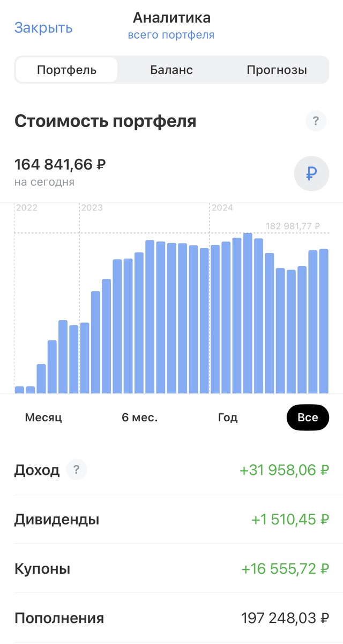Tap the 2022 marker on the chart

click(27, 208)
